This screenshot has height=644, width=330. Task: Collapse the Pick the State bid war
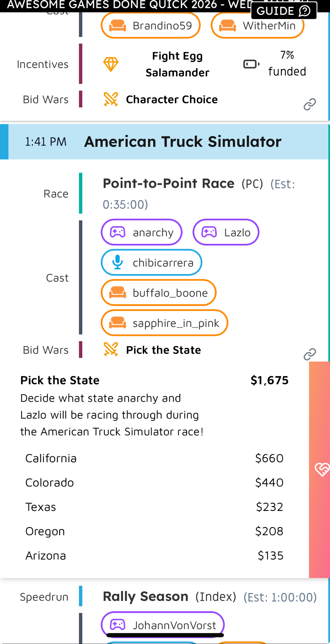click(x=163, y=350)
